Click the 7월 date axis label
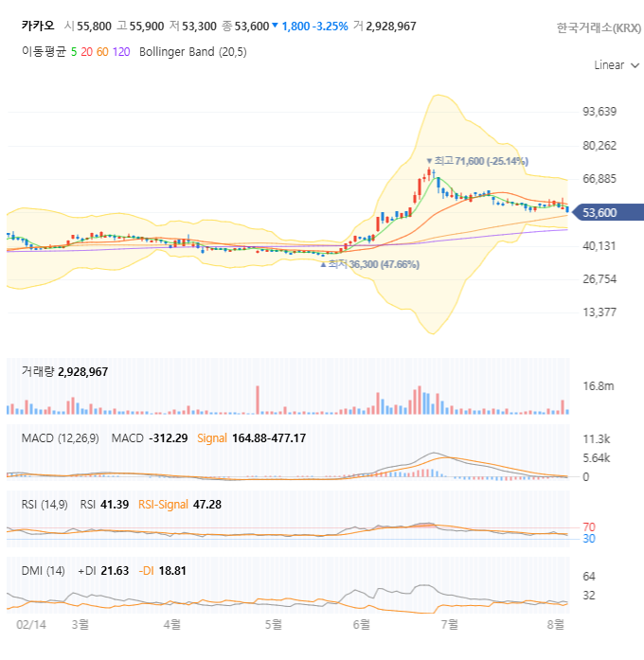 tap(450, 625)
